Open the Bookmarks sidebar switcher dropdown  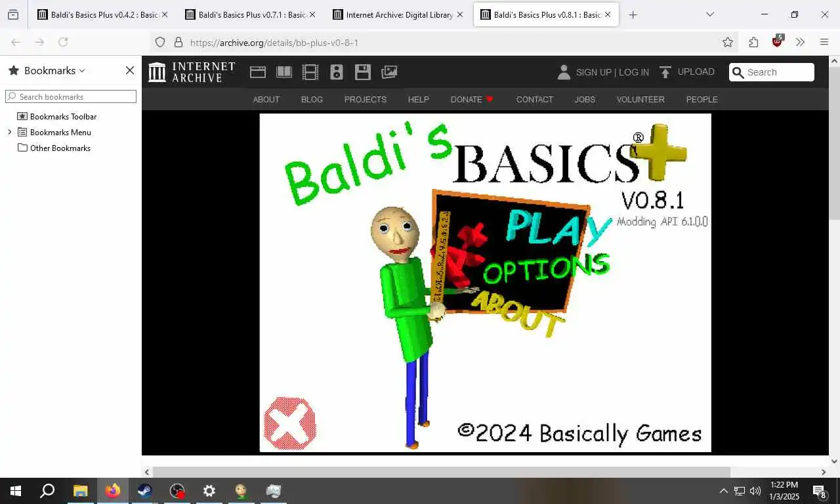(x=54, y=70)
